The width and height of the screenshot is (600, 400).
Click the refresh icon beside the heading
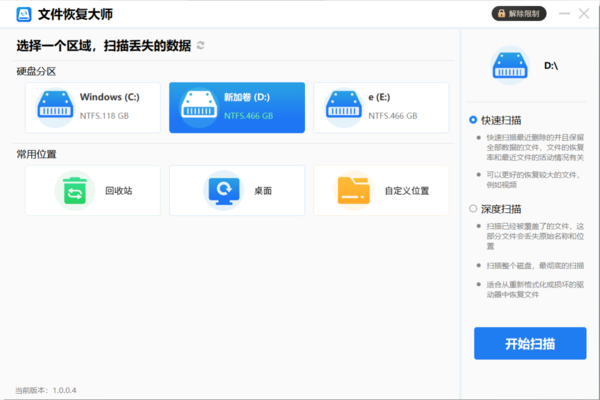(x=201, y=46)
